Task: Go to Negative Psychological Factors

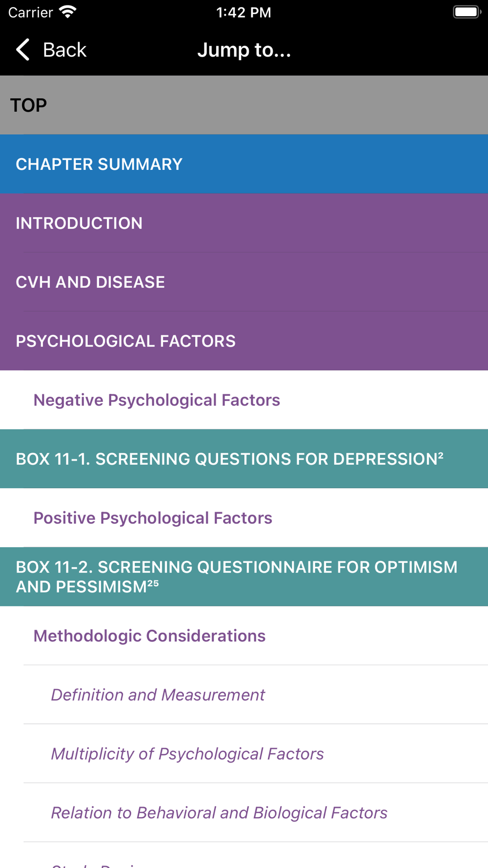Action: 244,400
